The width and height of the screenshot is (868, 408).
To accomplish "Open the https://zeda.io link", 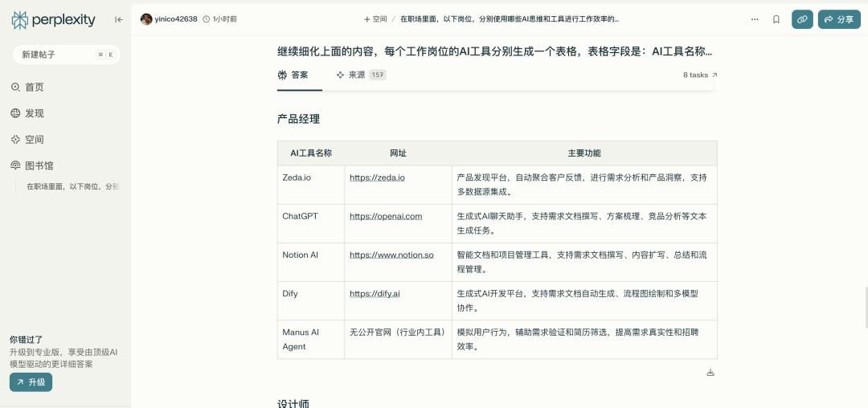I will [377, 178].
